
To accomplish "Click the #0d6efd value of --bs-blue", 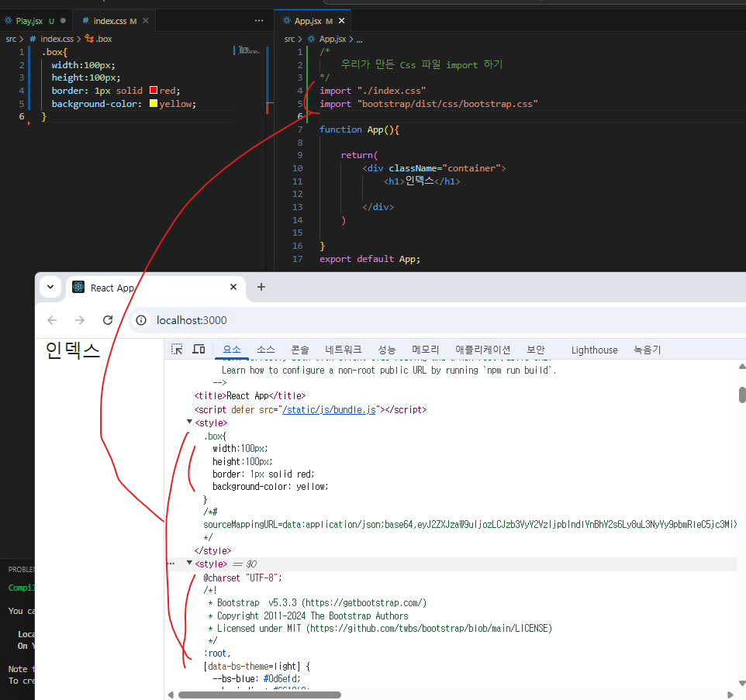I will coord(281,678).
